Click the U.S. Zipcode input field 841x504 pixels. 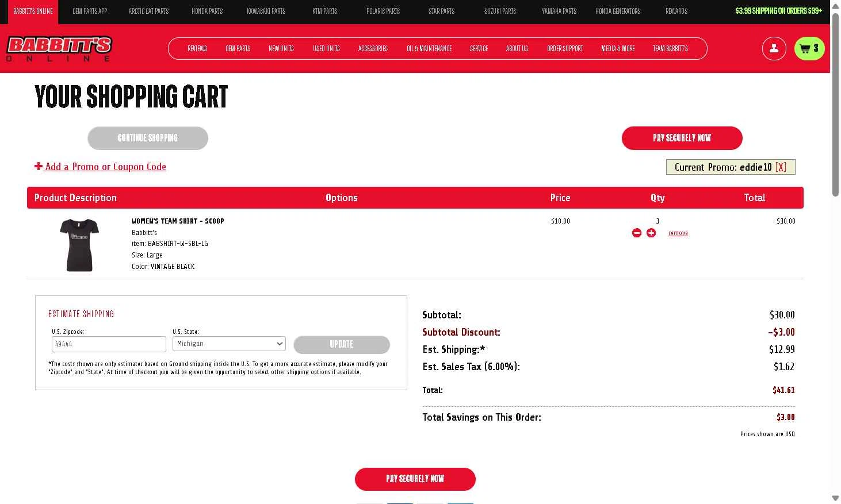[109, 344]
